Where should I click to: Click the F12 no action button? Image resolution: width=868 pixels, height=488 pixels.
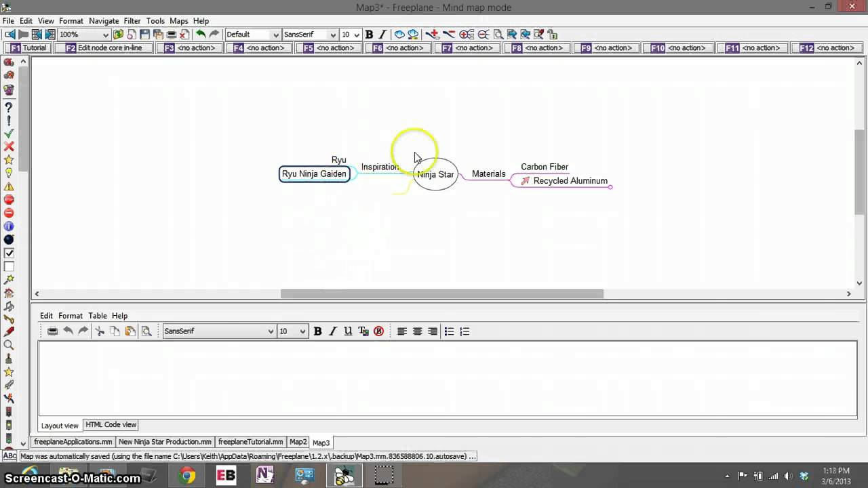coord(826,48)
